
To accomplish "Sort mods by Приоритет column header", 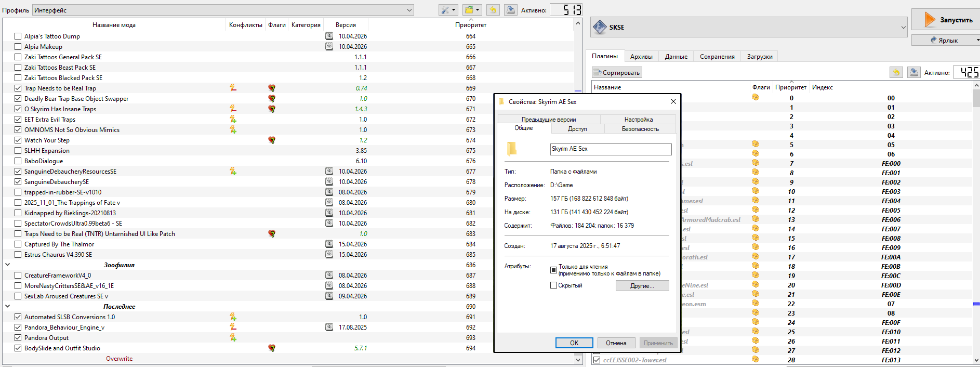I will pos(471,24).
